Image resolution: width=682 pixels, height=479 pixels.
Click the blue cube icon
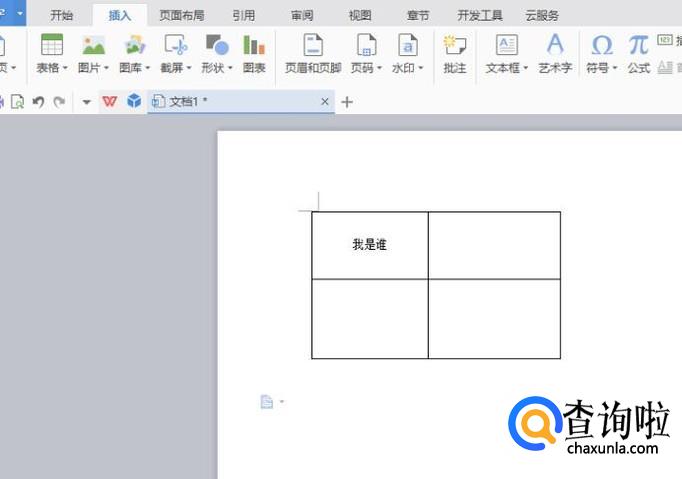[x=134, y=101]
